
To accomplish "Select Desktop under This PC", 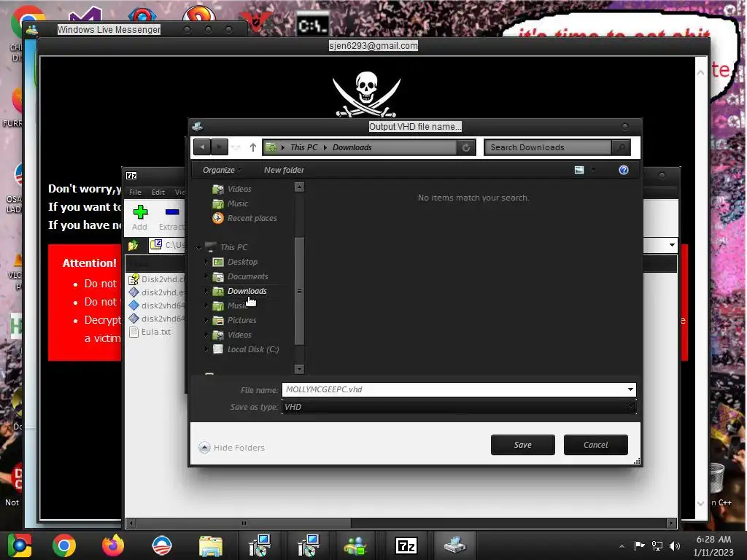I will 236,262.
